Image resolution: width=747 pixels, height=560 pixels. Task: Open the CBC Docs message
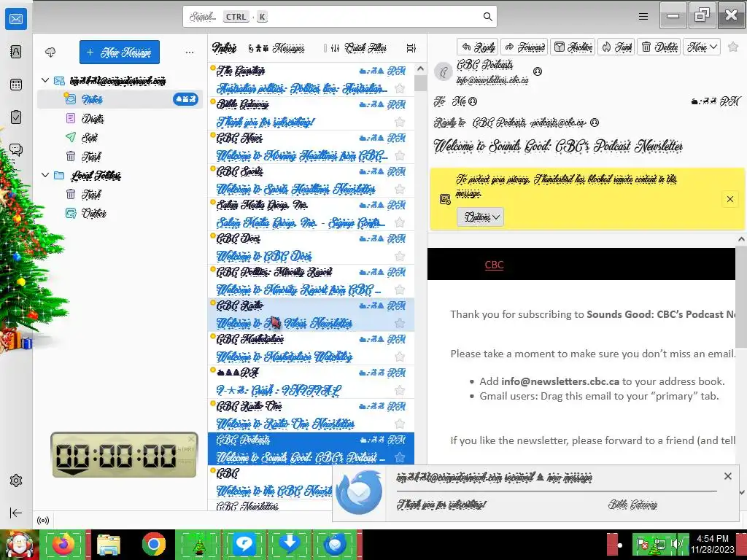coord(311,248)
